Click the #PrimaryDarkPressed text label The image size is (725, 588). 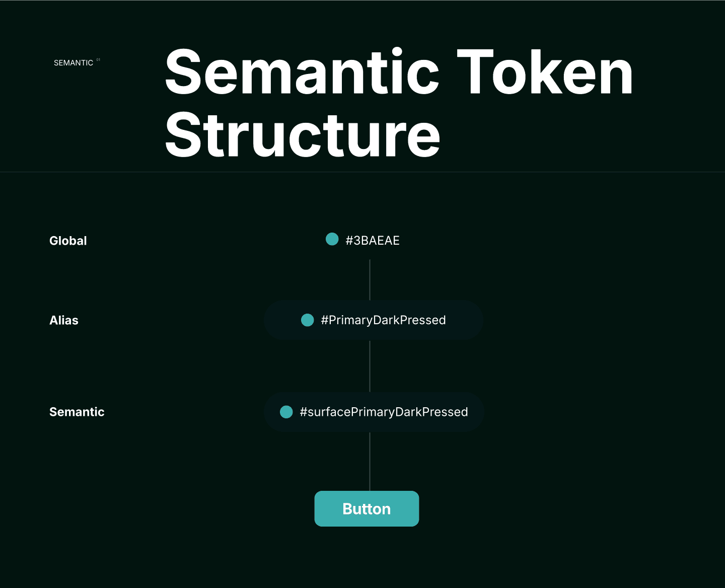pos(383,320)
